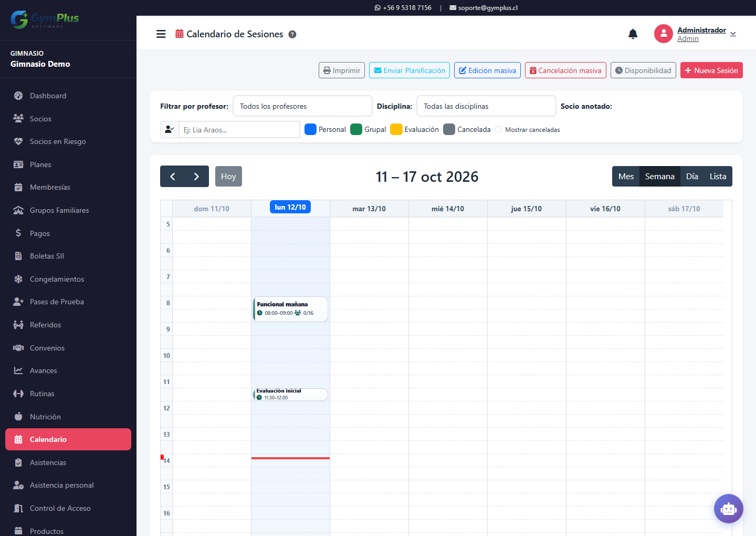Open the chatbot assistant bubble
The image size is (756, 536).
coord(729,509)
